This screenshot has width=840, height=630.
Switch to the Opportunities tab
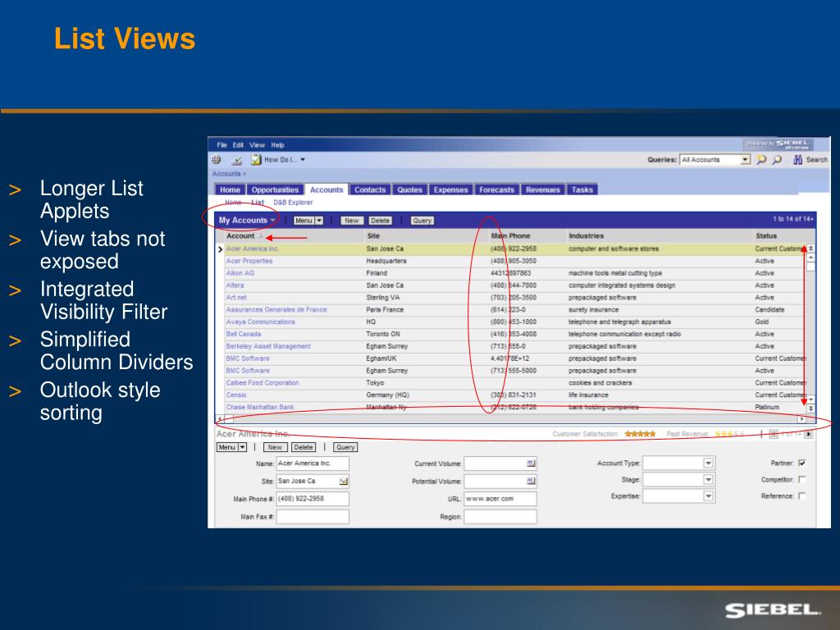tap(275, 189)
